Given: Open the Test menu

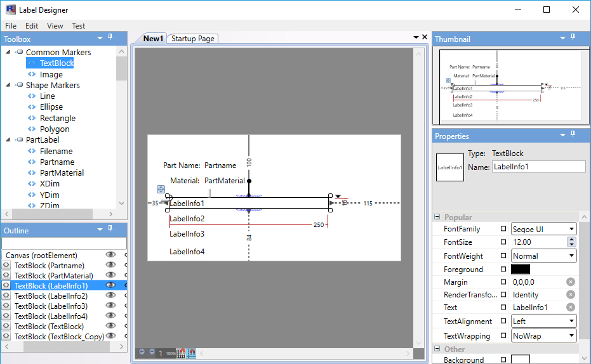Looking at the screenshot, I should (79, 25).
